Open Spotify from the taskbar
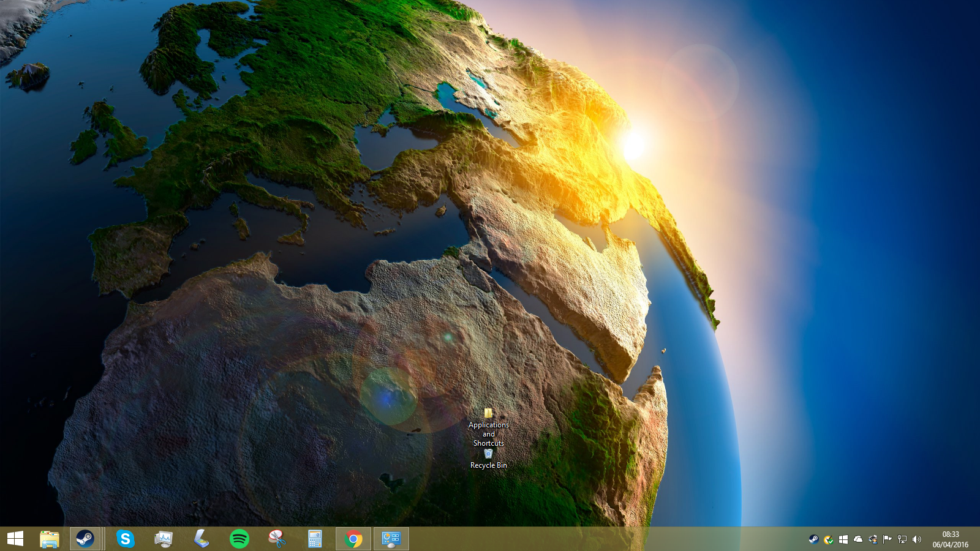The image size is (980, 551). 239,539
